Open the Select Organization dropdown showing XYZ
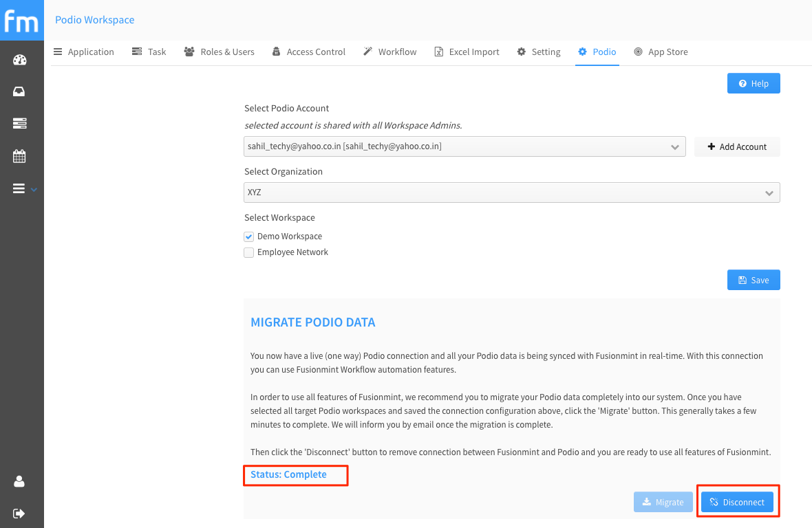Viewport: 812px width, 528px height. coord(512,192)
